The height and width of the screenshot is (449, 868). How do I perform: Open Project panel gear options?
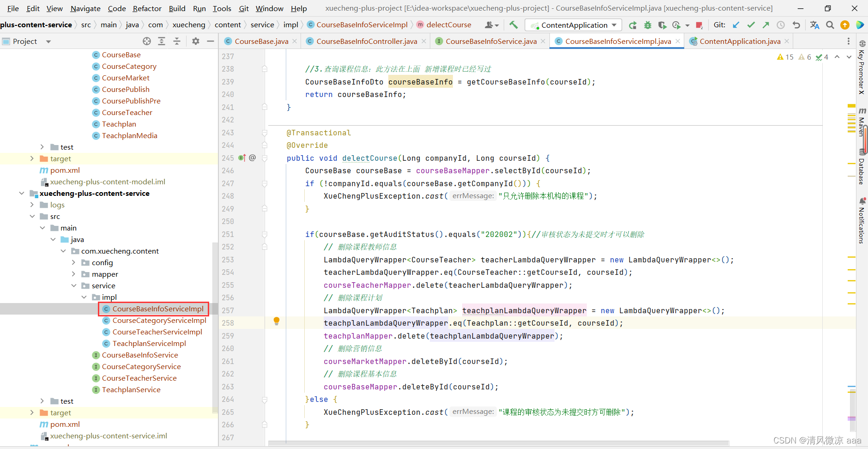(196, 41)
